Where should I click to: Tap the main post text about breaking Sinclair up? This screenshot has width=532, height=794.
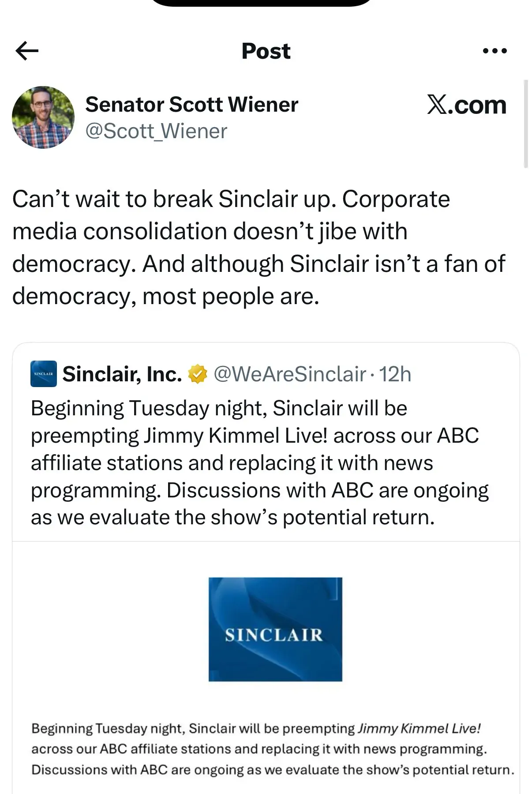259,247
